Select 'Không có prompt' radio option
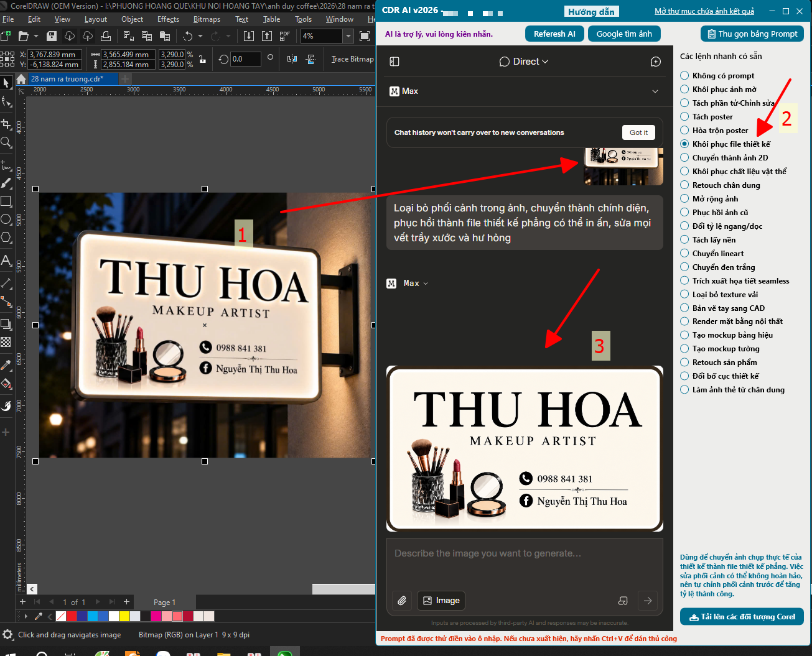The height and width of the screenshot is (656, 812). 684,76
